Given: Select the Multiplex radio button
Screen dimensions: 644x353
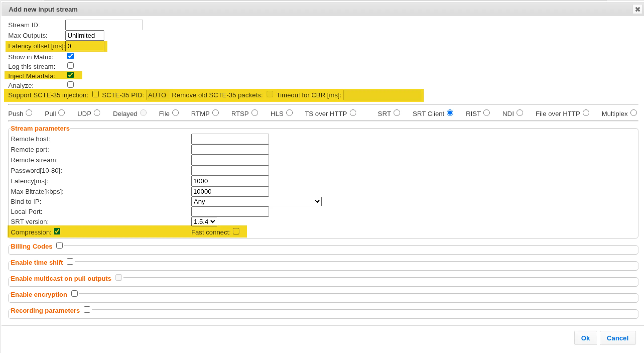Looking at the screenshot, I should click(x=634, y=113).
